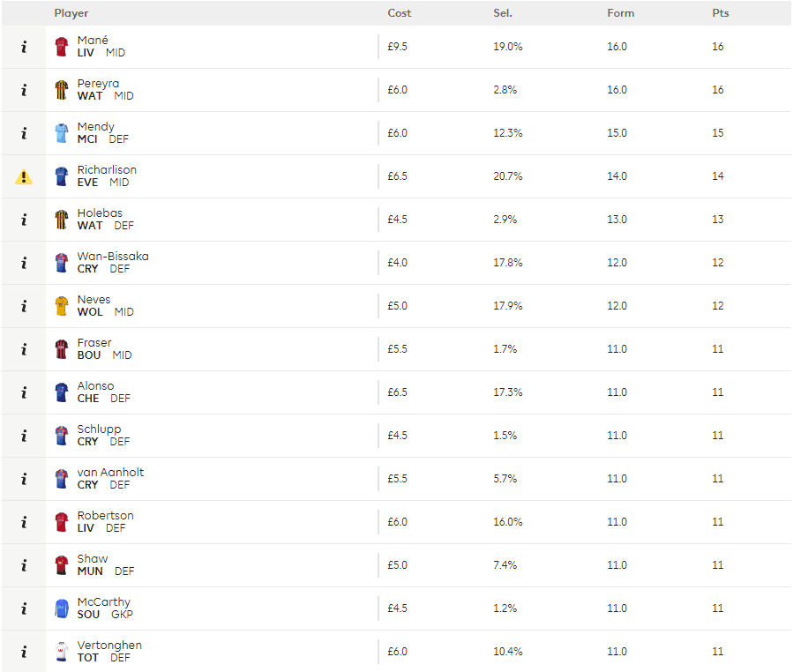Click Fraser's Bournemouth shirt icon

point(62,349)
